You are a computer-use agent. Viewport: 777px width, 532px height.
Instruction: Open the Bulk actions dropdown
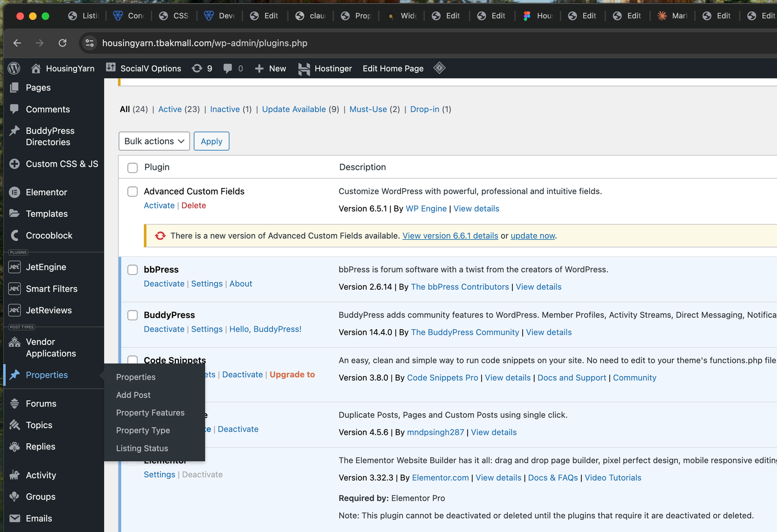point(154,141)
